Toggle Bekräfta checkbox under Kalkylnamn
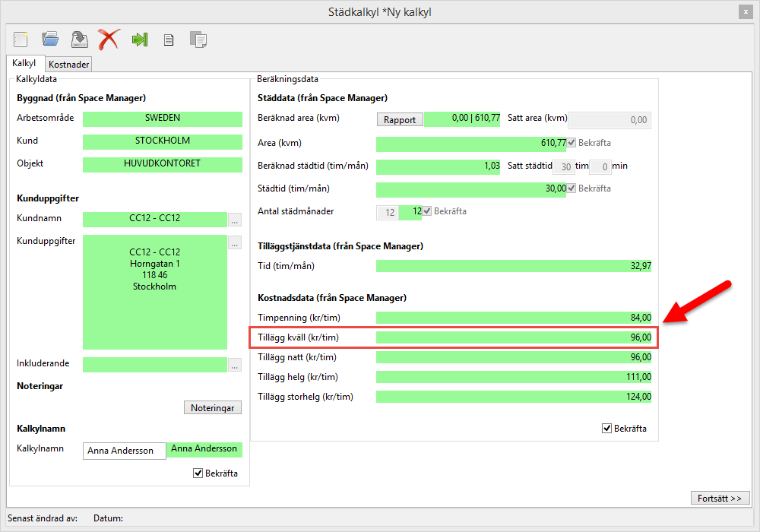This screenshot has height=532, width=760. point(198,473)
